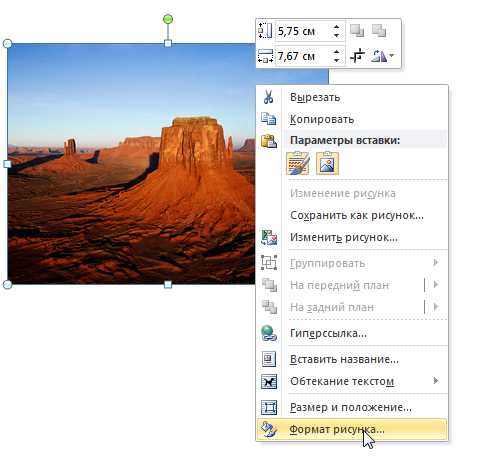The image size is (478, 457).
Task: Click the Wrap Text icon
Action: (x=269, y=381)
